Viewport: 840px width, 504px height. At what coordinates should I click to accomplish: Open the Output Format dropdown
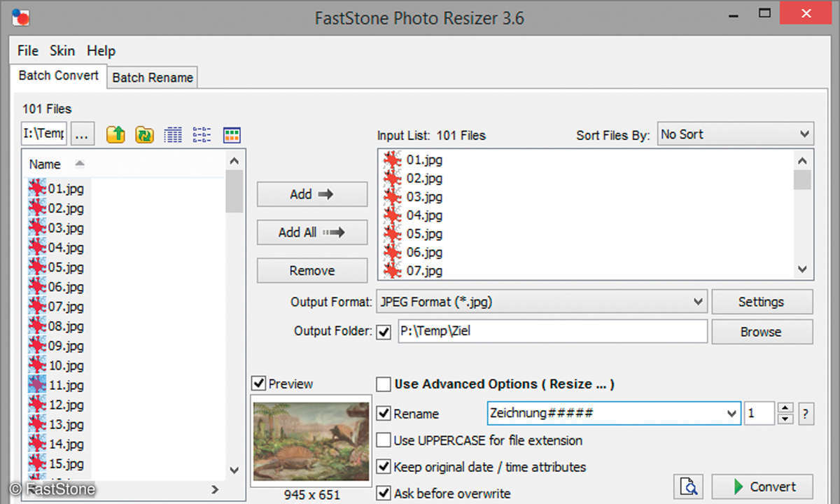pos(542,302)
